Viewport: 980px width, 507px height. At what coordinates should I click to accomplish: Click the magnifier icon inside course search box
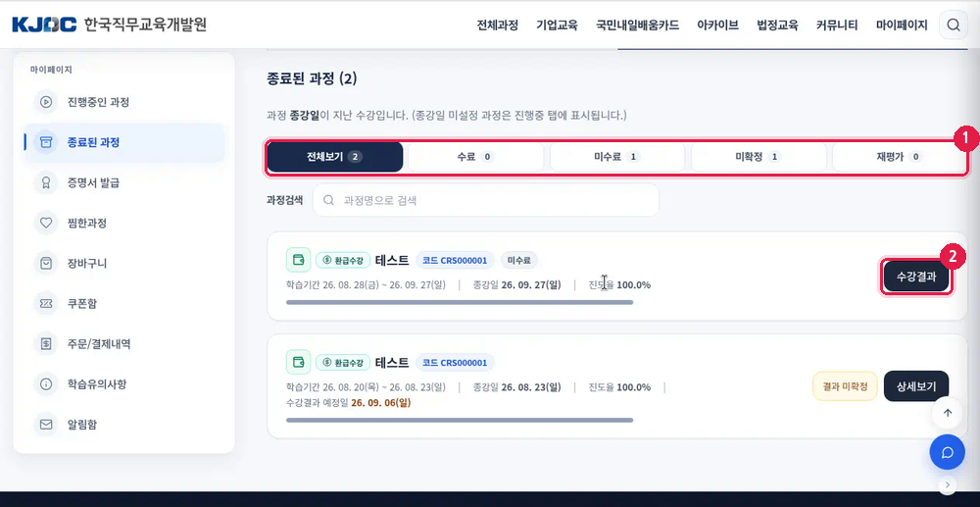tap(328, 200)
